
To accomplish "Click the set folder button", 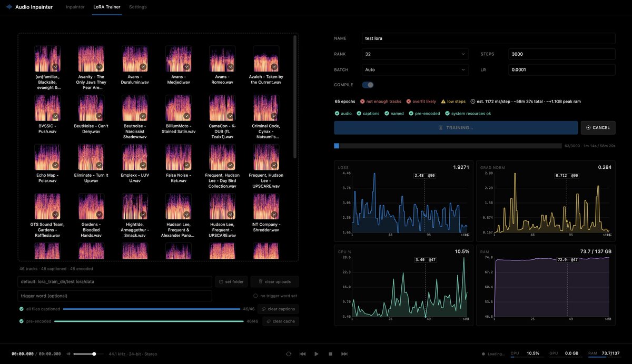I will click(x=231, y=281).
